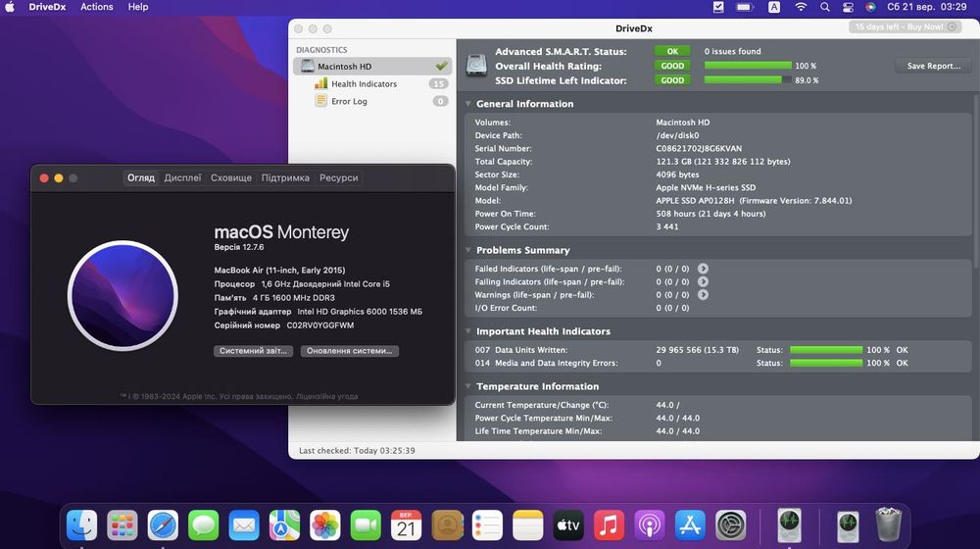Click the Overall Health Rating progress bar

coord(748,66)
